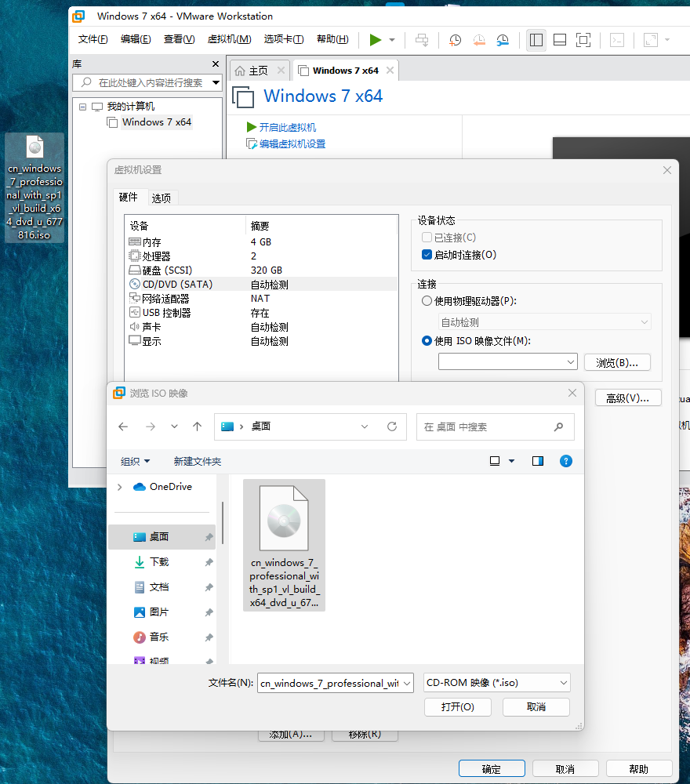Close the library panel with the X

[216, 64]
